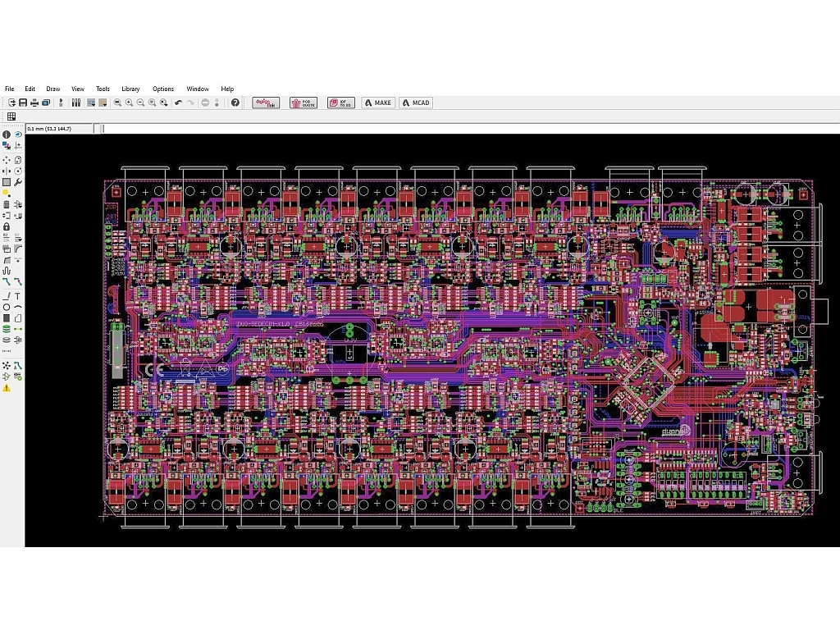Click the PCB Quote button
The image size is (840, 630).
[304, 103]
